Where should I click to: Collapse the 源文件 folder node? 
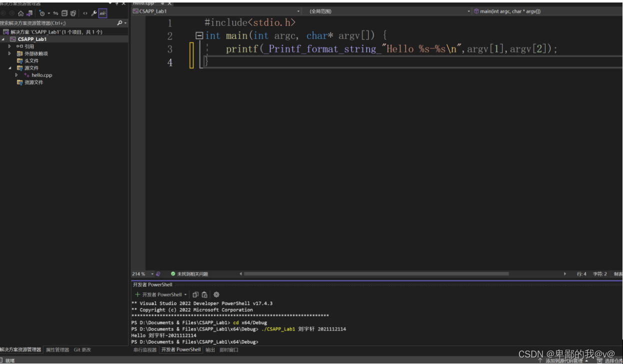pos(10,67)
